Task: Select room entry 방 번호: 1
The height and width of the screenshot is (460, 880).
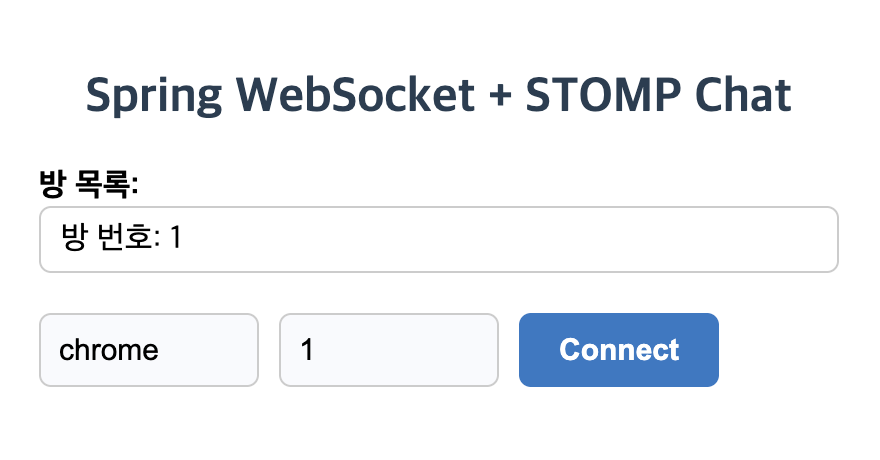Action: click(x=438, y=240)
